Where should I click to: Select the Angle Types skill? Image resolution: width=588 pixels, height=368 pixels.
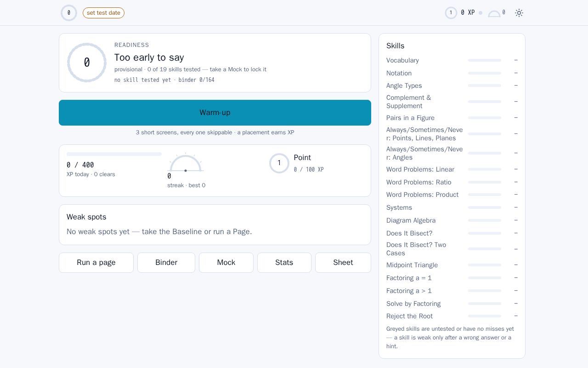click(452, 86)
